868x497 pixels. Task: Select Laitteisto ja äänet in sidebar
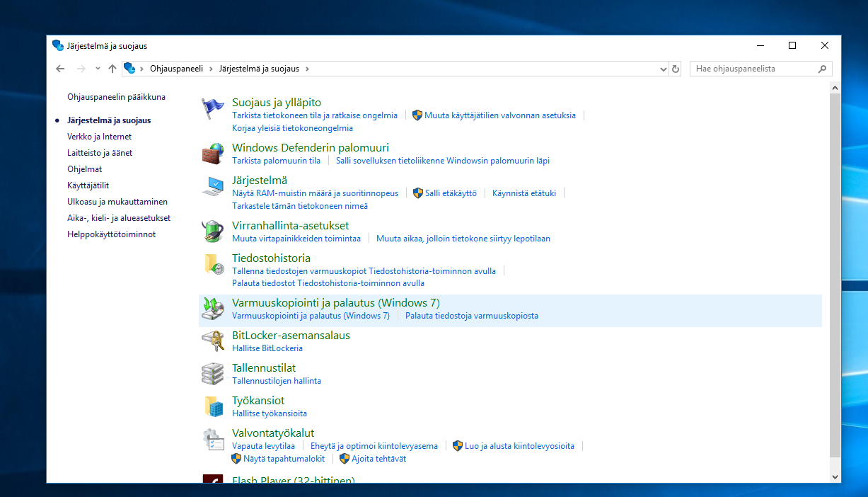coord(100,153)
